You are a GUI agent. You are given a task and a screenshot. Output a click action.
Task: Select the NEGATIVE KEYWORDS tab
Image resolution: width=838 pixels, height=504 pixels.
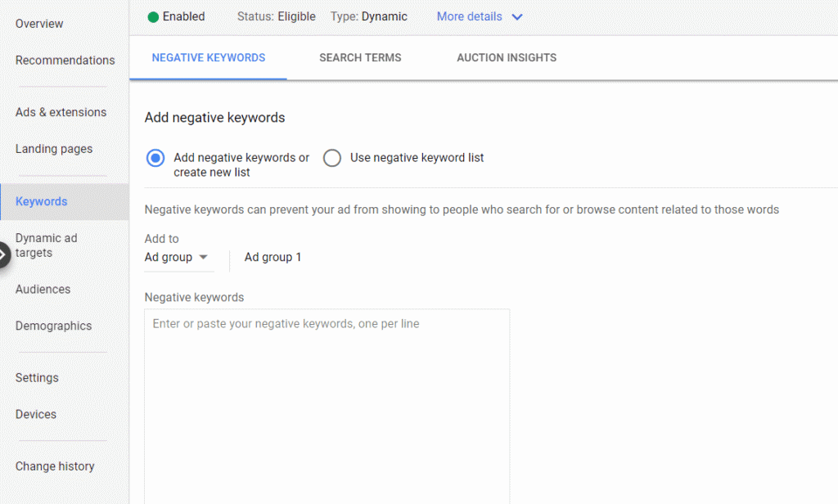point(207,57)
